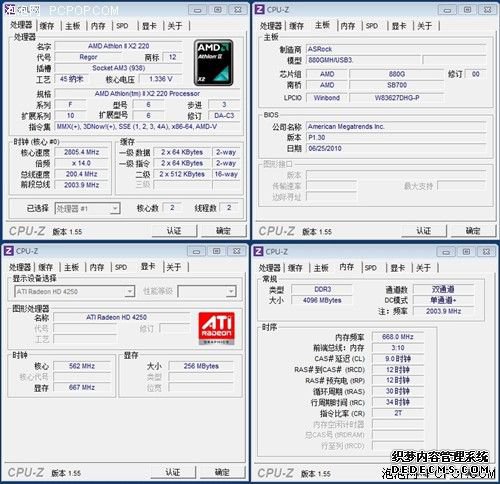Switch to the 内存 tab in the motherboard window

(348, 26)
